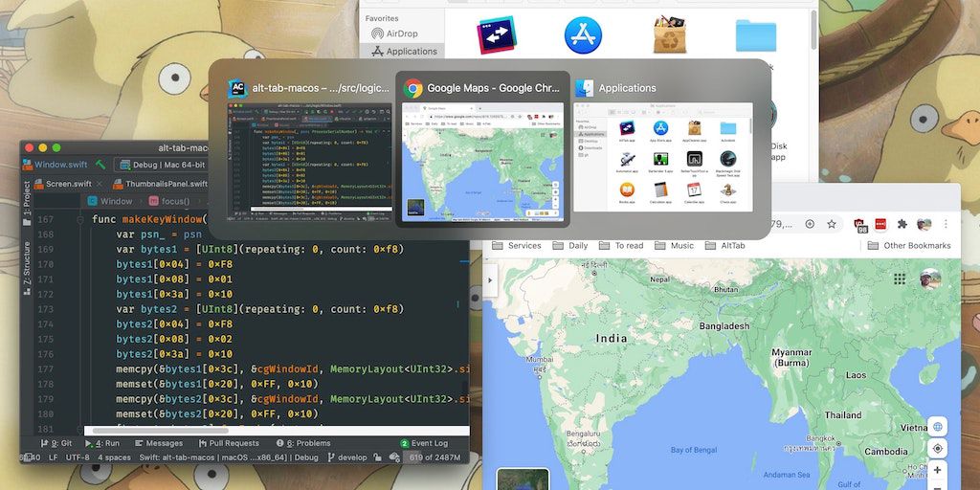Open the blue folder in Finder Applications
Viewport: 980px width, 490px height.
756,35
